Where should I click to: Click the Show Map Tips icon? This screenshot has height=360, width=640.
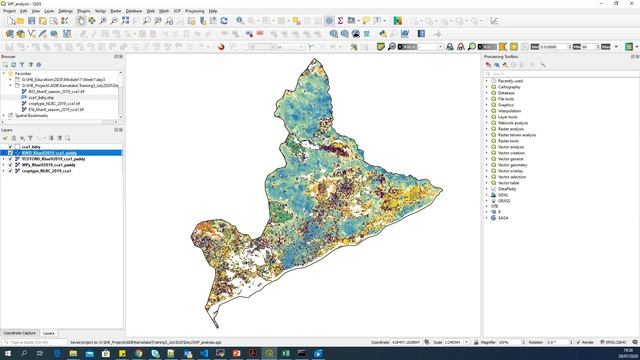click(366, 21)
